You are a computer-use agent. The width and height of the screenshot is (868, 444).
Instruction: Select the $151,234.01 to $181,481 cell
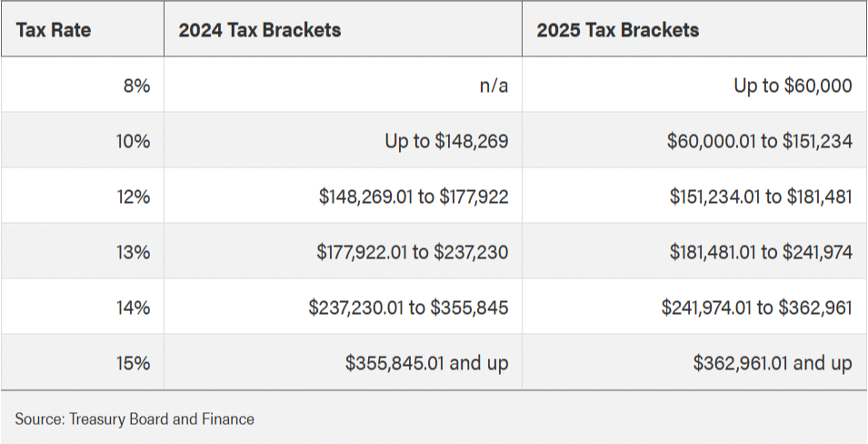click(761, 197)
